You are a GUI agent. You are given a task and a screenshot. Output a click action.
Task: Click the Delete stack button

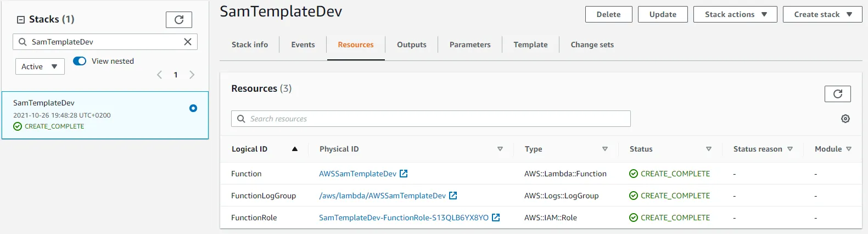(608, 14)
